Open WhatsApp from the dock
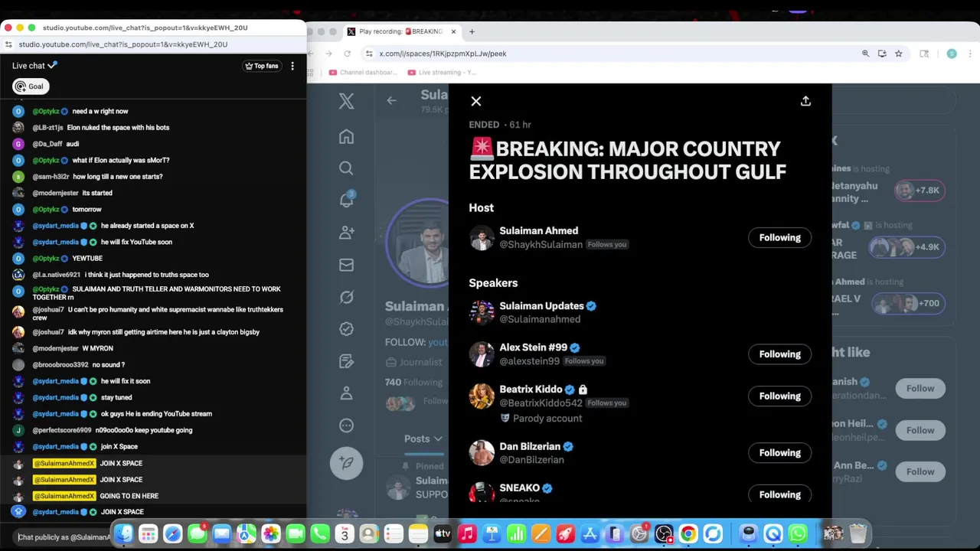The height and width of the screenshot is (551, 980). pos(798,533)
